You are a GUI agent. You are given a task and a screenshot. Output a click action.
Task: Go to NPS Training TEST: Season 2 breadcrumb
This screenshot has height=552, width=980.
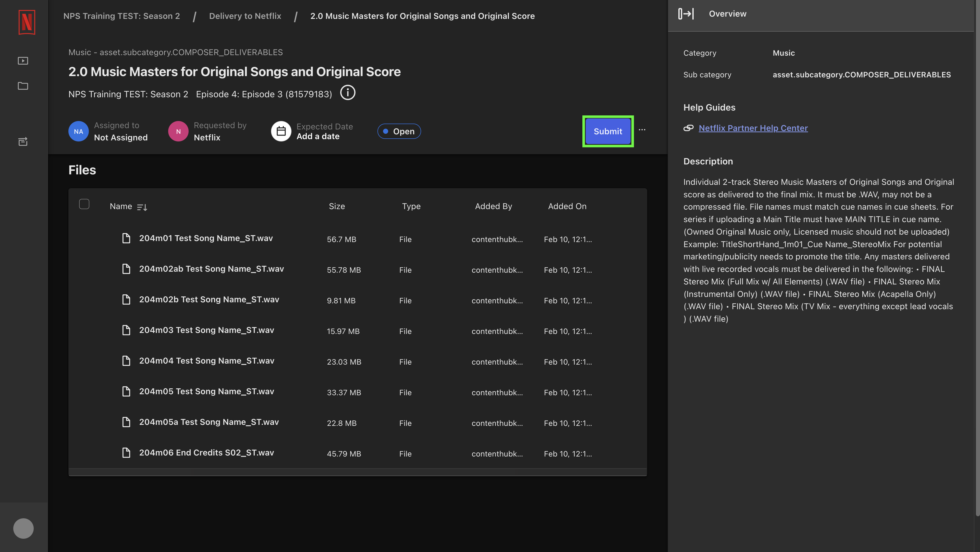[122, 16]
